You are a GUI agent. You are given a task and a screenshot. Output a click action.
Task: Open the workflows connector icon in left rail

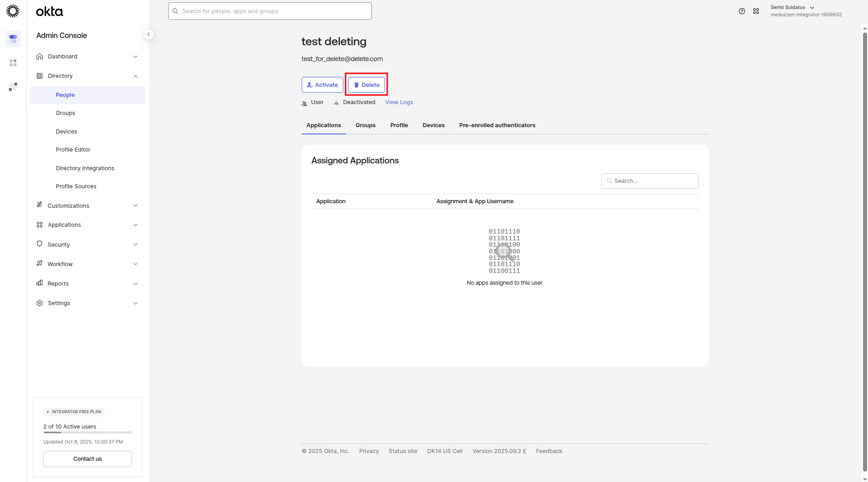coord(13,86)
